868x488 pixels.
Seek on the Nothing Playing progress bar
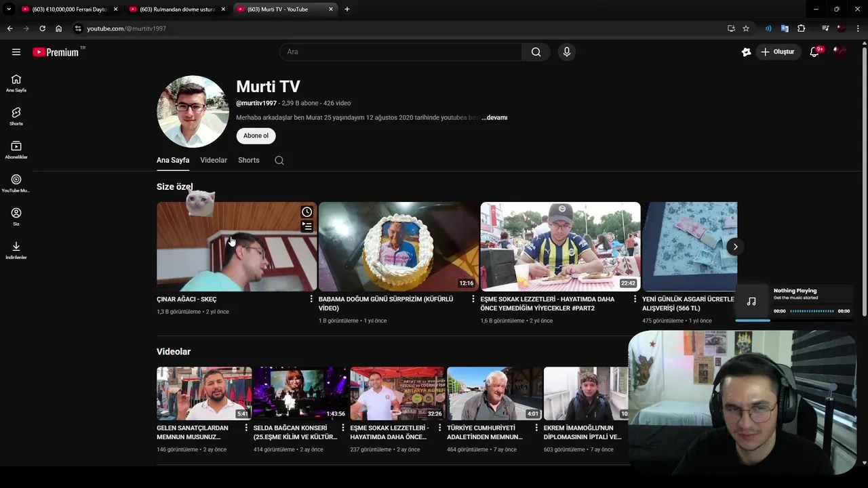[x=812, y=311]
